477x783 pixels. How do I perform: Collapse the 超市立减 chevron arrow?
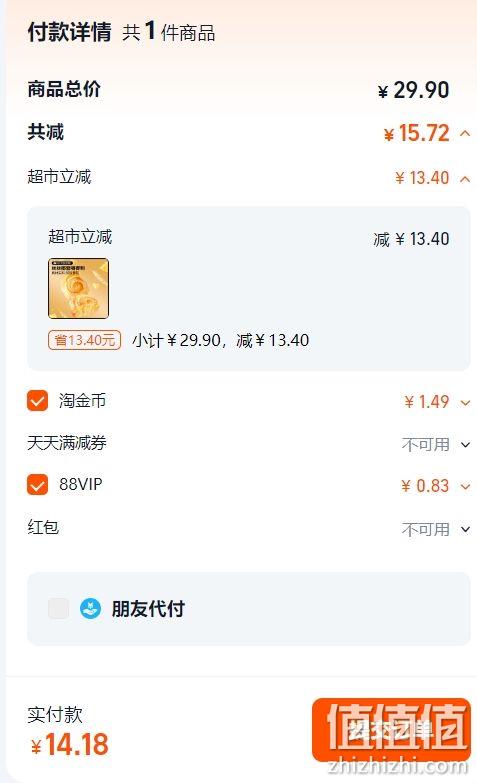[x=465, y=178]
